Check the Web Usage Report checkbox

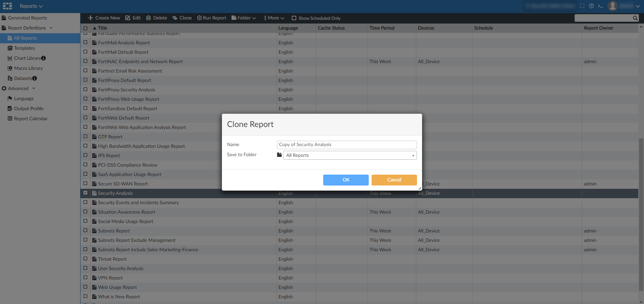(x=86, y=287)
